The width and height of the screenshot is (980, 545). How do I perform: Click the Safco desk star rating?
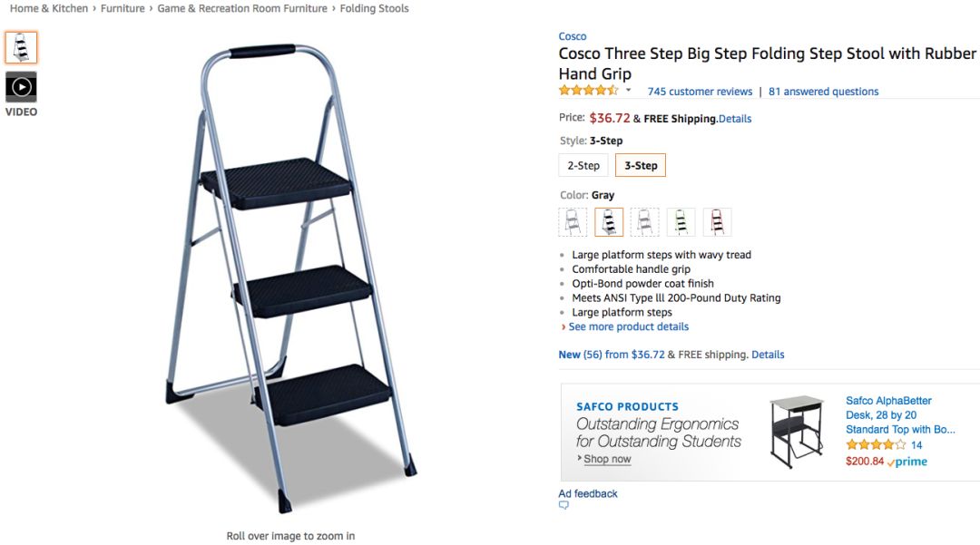point(876,445)
